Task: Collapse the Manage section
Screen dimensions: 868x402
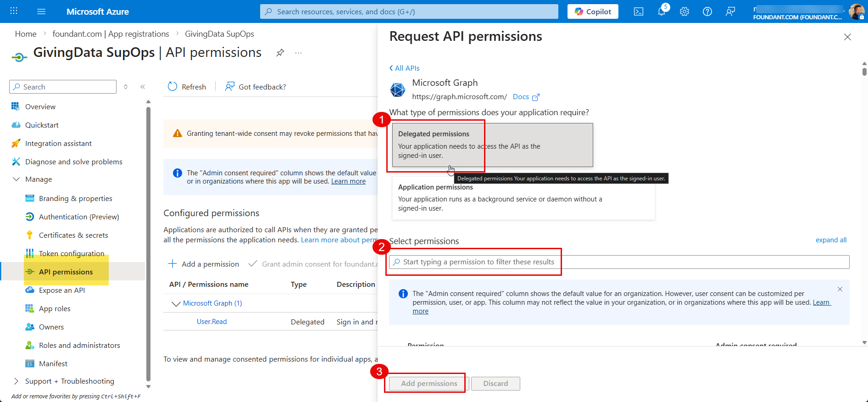Action: pyautogui.click(x=17, y=179)
